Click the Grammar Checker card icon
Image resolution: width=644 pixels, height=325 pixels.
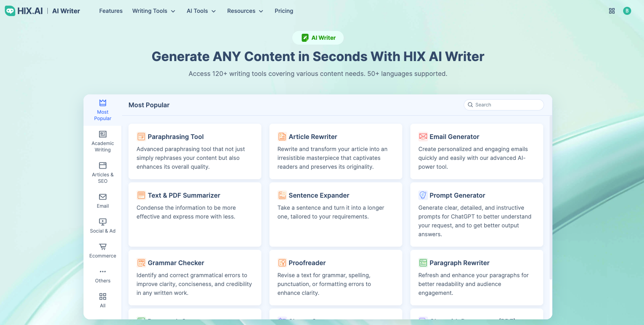[x=141, y=263]
